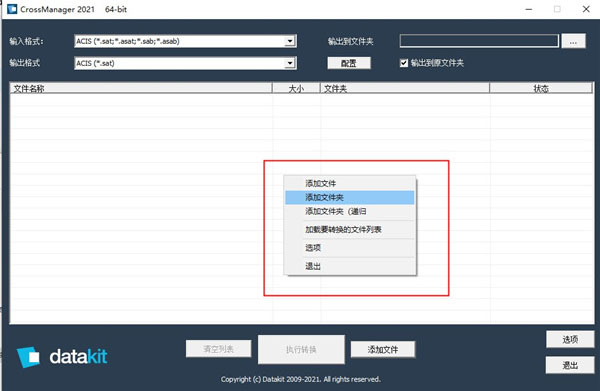Click the 清空列表 clear list button
This screenshot has height=391, width=600.
(218, 349)
